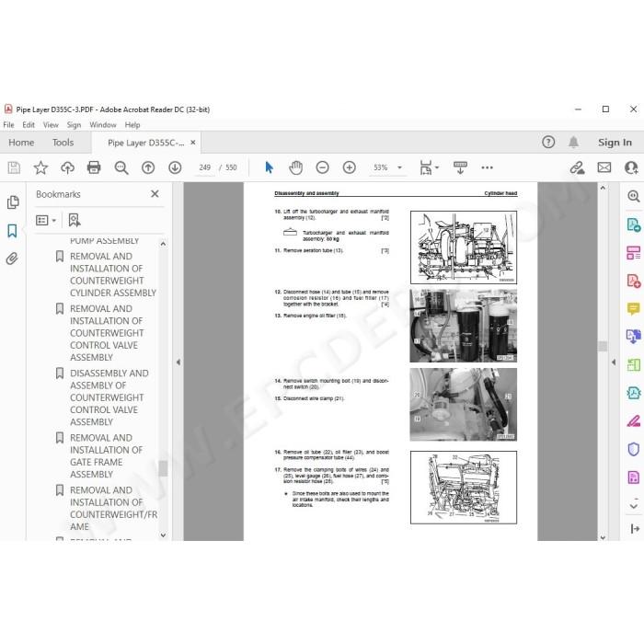Collapse the left navigation pane arrow
The width and height of the screenshot is (644, 644).
click(178, 362)
